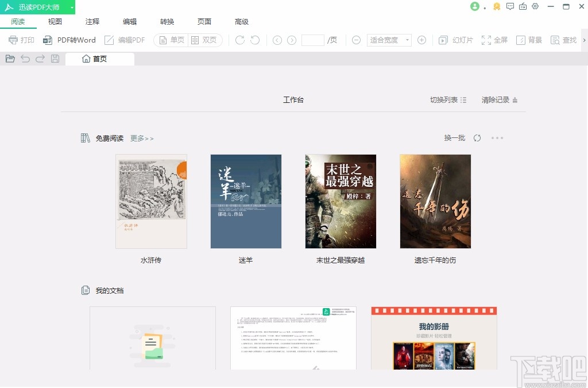
Task: Switch to the 注释 tab
Action: (92, 21)
